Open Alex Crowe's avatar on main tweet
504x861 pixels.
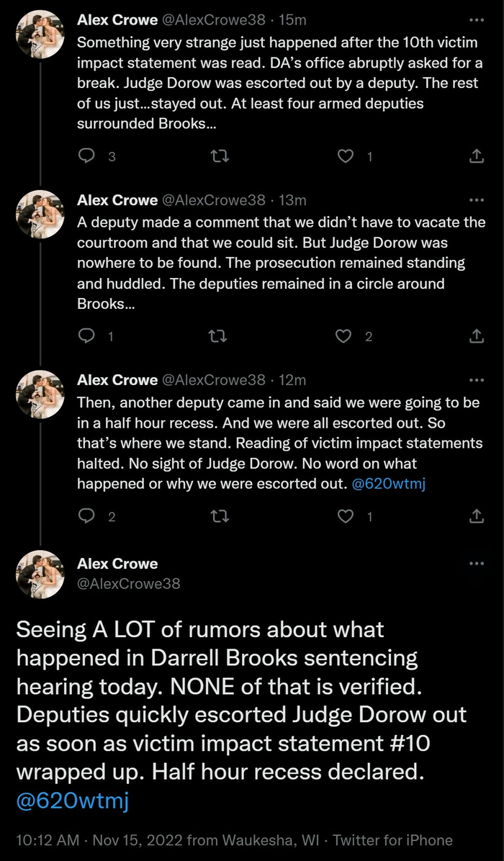coord(40,573)
